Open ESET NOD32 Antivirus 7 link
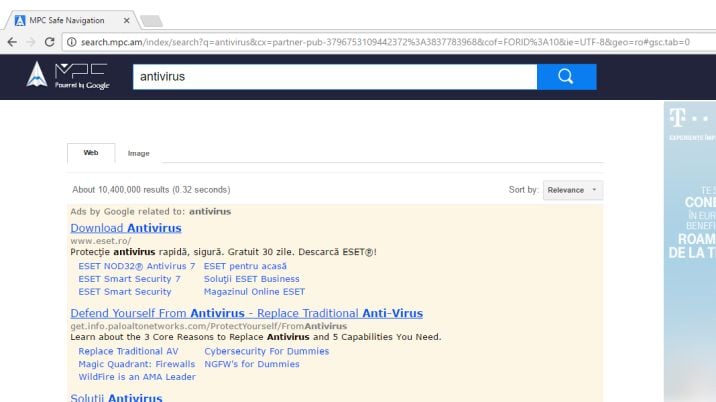716x402 pixels. (x=137, y=266)
